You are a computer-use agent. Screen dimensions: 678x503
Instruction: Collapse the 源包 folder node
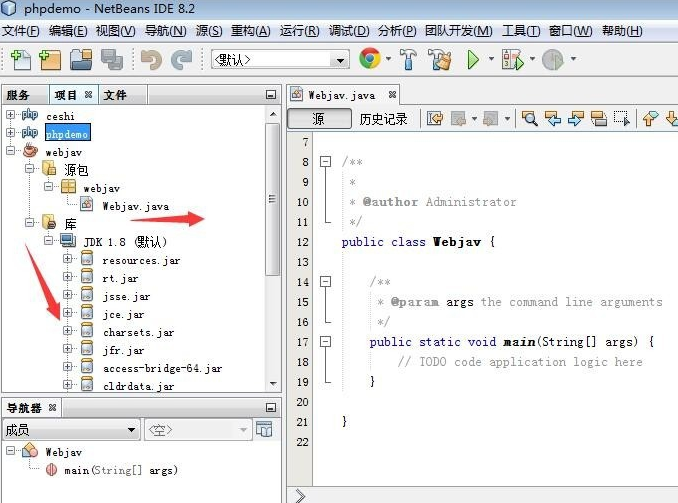[29, 168]
